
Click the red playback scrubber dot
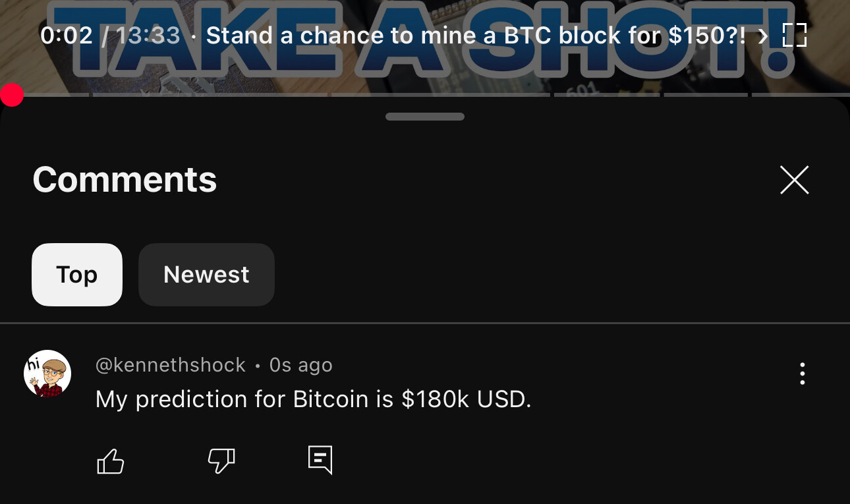12,95
